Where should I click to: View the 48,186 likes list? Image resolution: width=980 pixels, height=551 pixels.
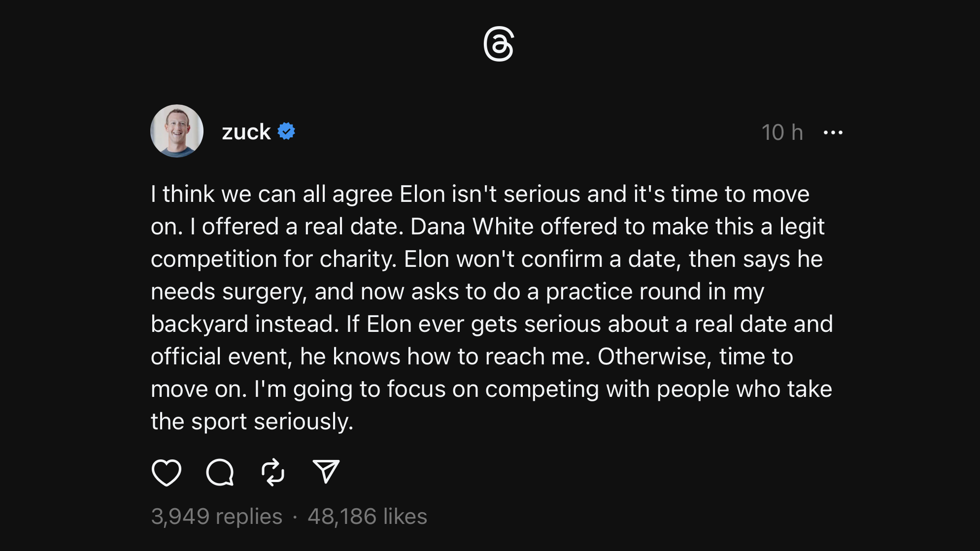click(367, 517)
